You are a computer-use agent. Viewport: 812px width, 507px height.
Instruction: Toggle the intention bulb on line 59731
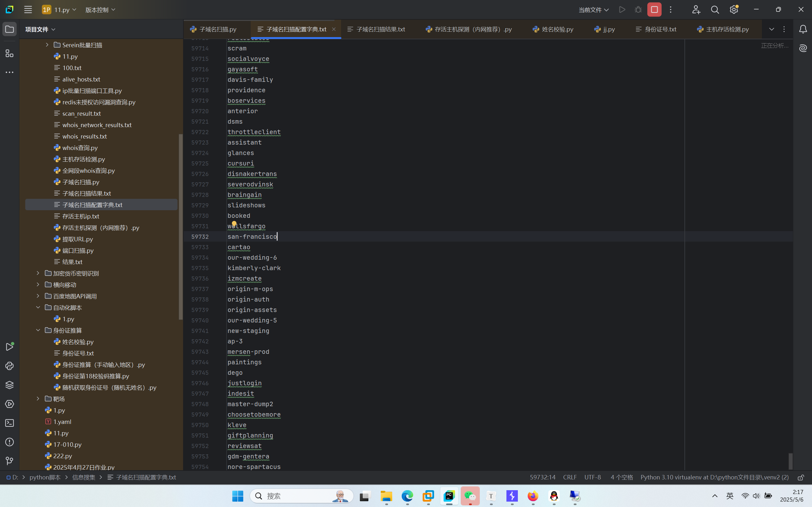(x=234, y=223)
